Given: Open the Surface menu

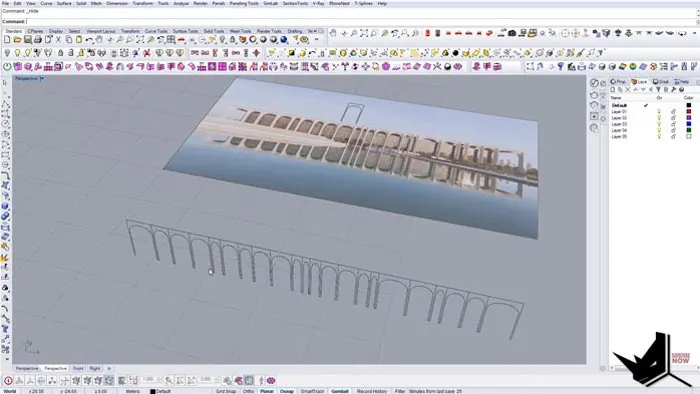Looking at the screenshot, I should pos(64,3).
